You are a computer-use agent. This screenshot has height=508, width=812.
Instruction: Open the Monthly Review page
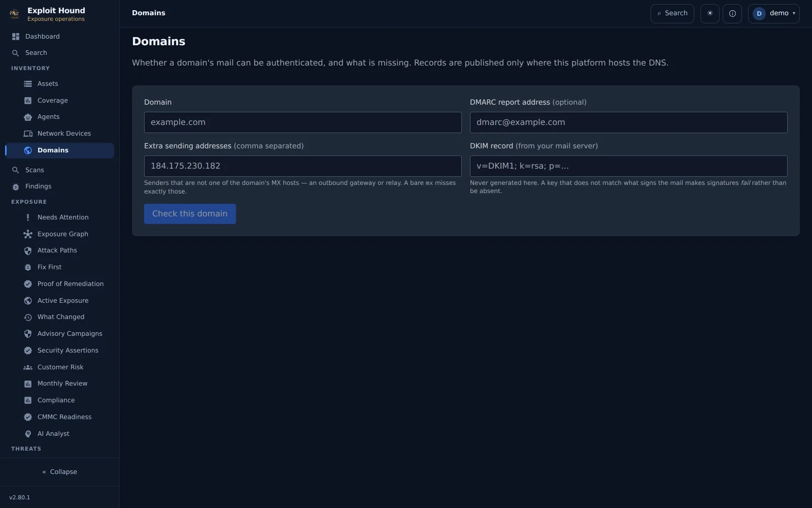(59, 384)
